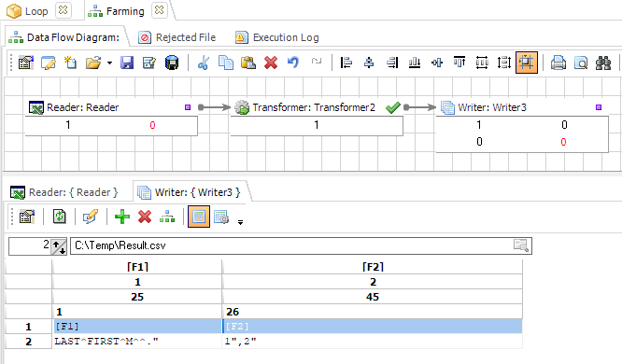Click the greyed redo arrow icon

tap(317, 61)
